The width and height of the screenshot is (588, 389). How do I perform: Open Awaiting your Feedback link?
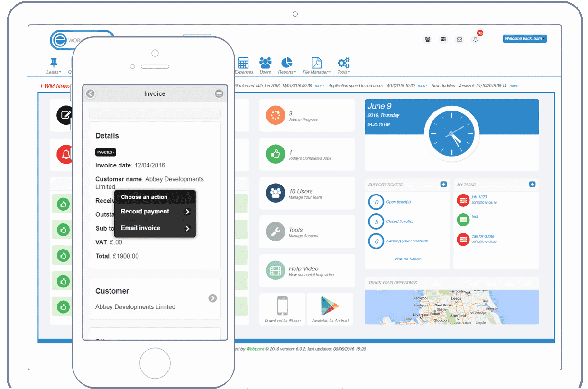(407, 241)
